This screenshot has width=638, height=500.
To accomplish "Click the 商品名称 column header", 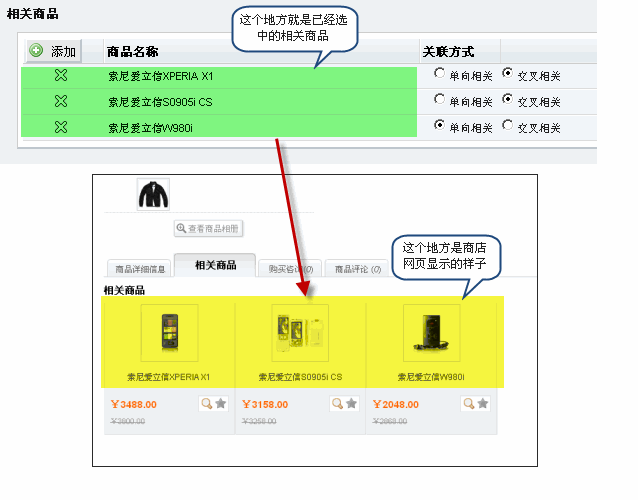I will click(x=132, y=52).
